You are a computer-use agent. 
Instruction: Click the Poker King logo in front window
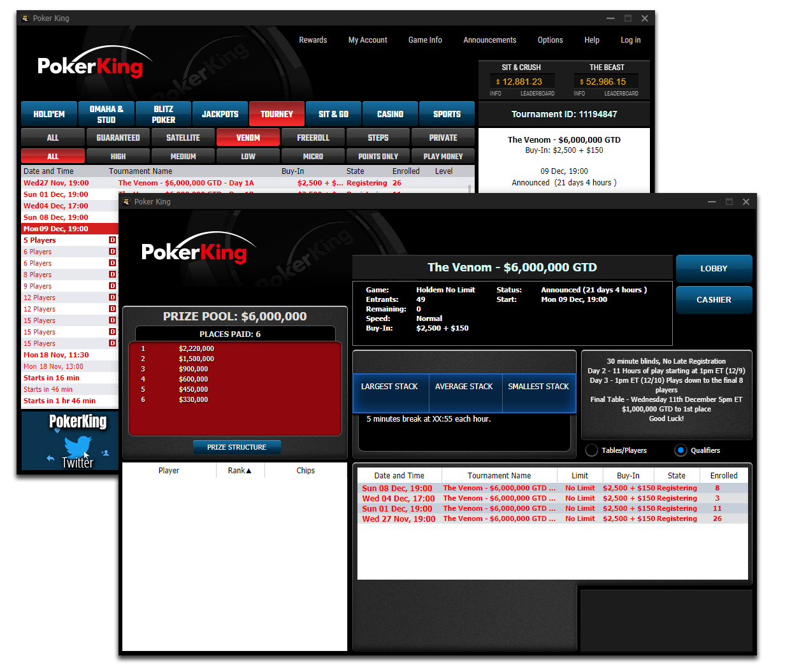(x=194, y=252)
